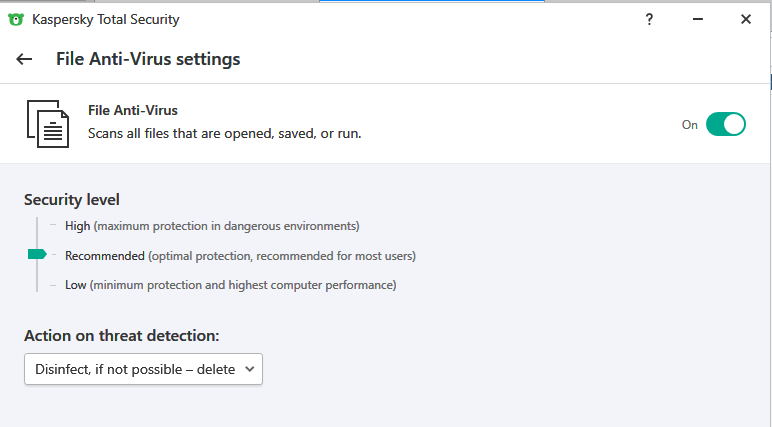The height and width of the screenshot is (427, 772).
Task: Close the Kaspersky Total Security window
Action: [x=745, y=19]
